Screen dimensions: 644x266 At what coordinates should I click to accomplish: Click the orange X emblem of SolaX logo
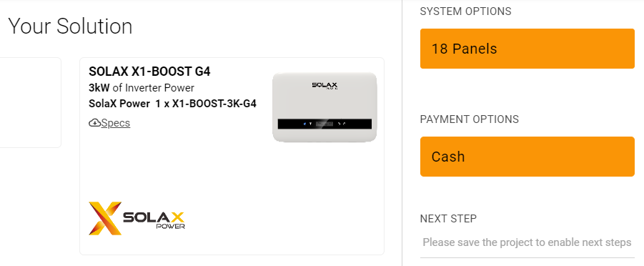(105, 218)
